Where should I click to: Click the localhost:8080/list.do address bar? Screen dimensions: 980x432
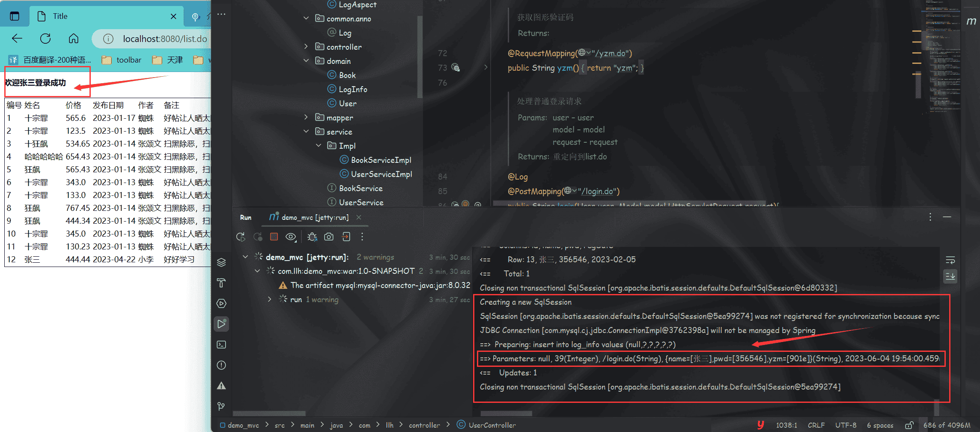165,39
